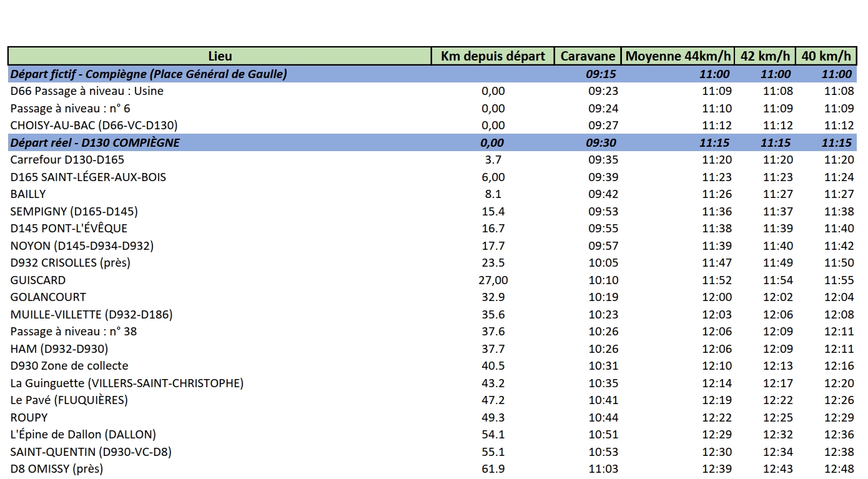The width and height of the screenshot is (868, 479).
Task: Click the 'Départ fictif - Compiègne' row title
Action: pos(149,74)
